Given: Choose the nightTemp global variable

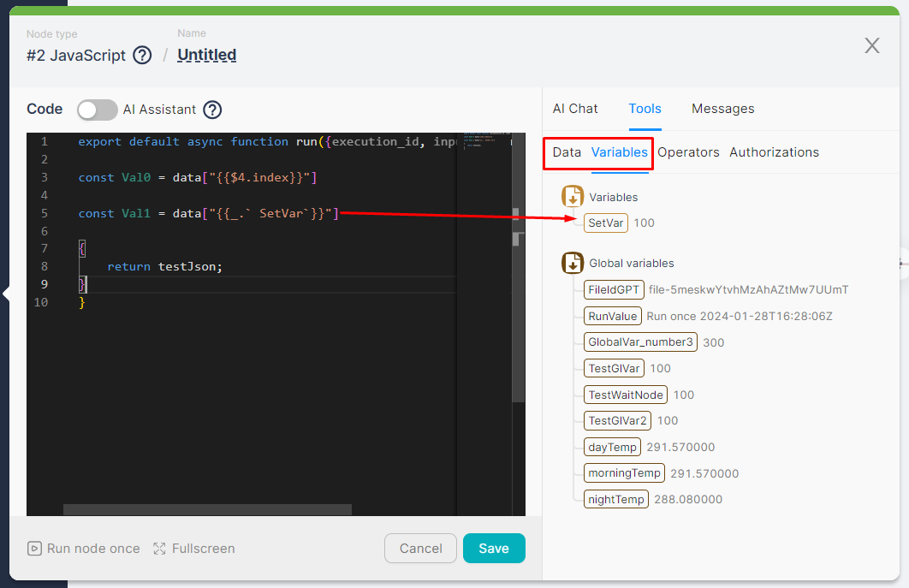Looking at the screenshot, I should point(615,499).
